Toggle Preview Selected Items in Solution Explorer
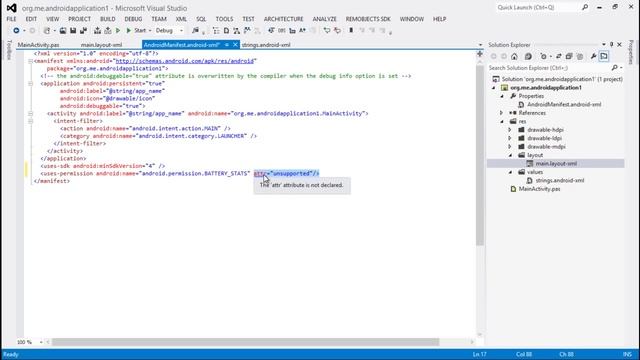The width and height of the screenshot is (640, 360). (604, 56)
